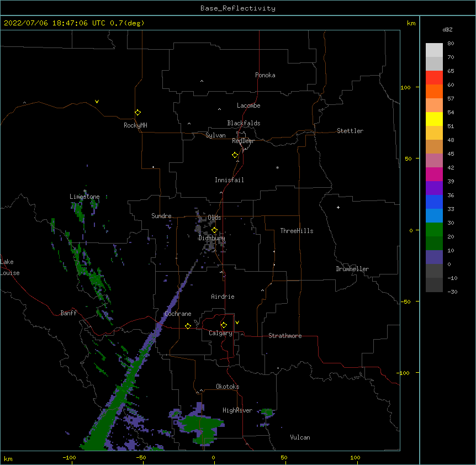Select the Olds label
Viewport: 476px width, 465px height.
coord(214,218)
